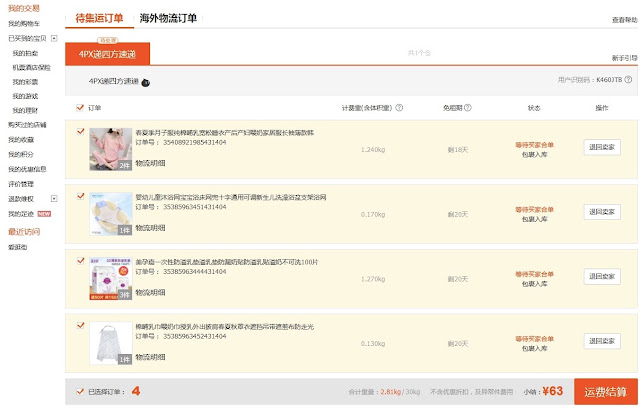Viewport: 640px width, 408px height.
Task: Open 我的彩票 in the sidebar
Action: 25,82
